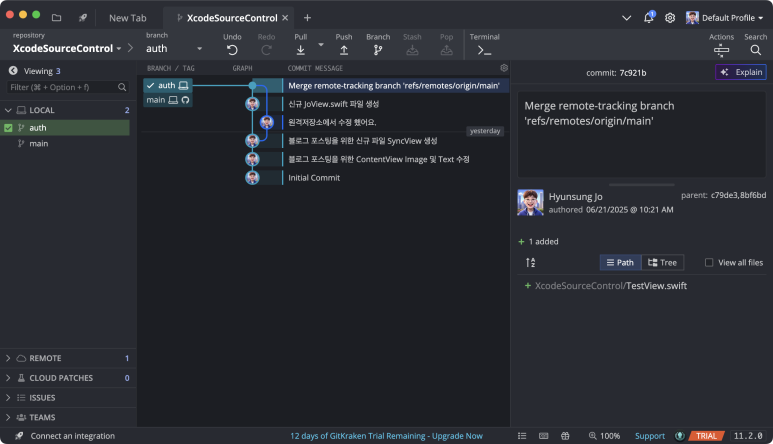Open preferences gear icon at top
Image resolution: width=773 pixels, height=444 pixels.
click(x=669, y=18)
